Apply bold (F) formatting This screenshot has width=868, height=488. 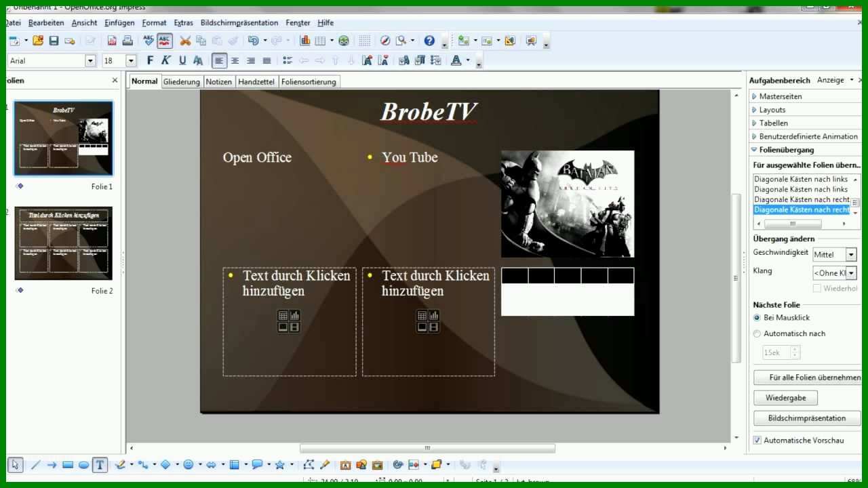click(151, 60)
